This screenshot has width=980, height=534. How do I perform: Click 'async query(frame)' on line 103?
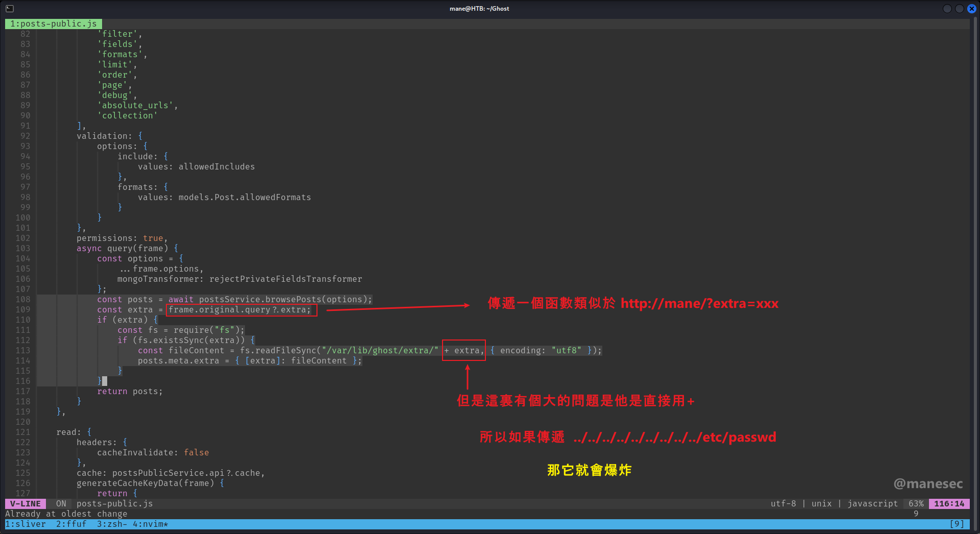[x=122, y=249]
